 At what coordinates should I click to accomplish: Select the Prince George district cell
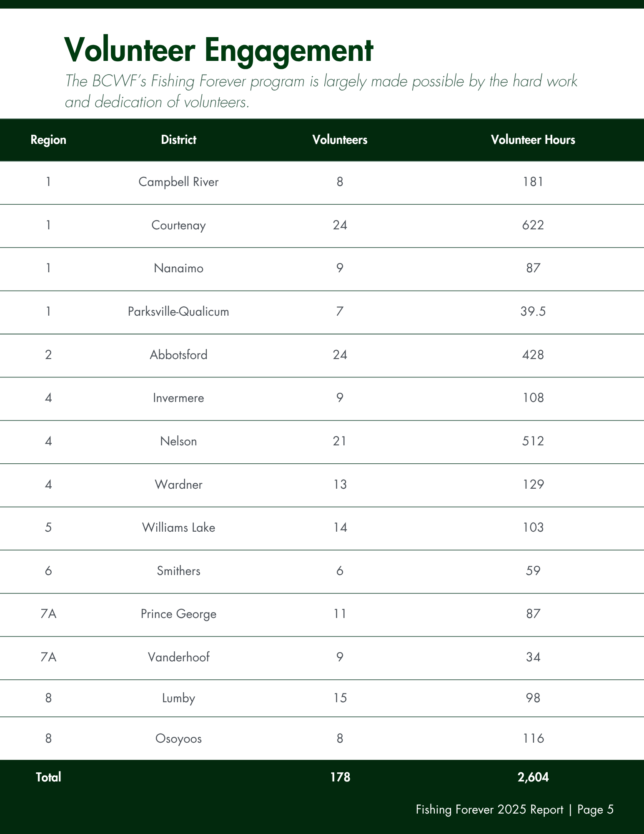[x=178, y=614]
